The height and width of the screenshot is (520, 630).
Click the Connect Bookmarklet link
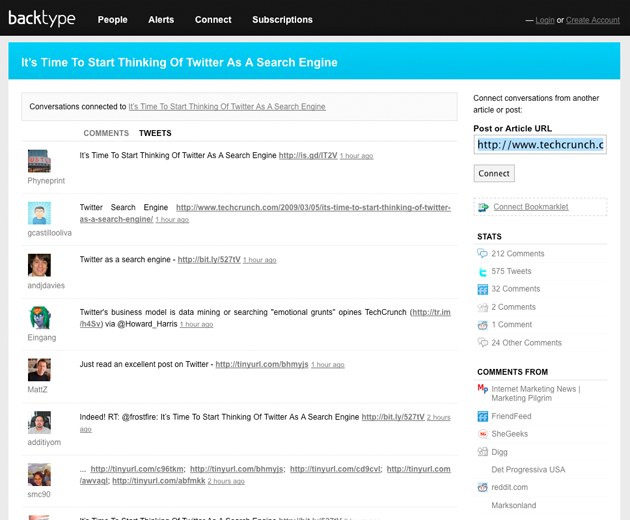(531, 207)
